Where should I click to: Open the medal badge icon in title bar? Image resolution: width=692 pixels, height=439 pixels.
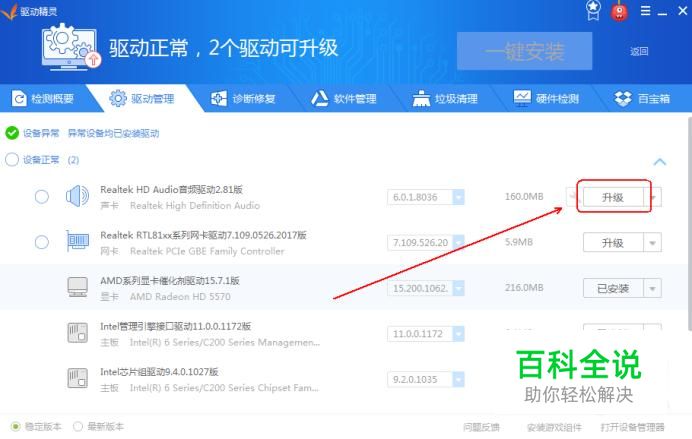pos(593,10)
